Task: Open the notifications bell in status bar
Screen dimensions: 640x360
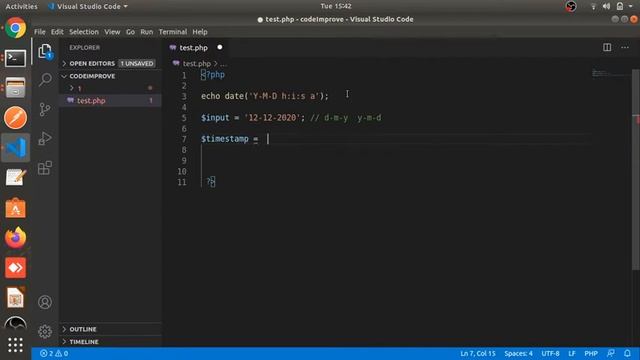Action: (x=627, y=353)
